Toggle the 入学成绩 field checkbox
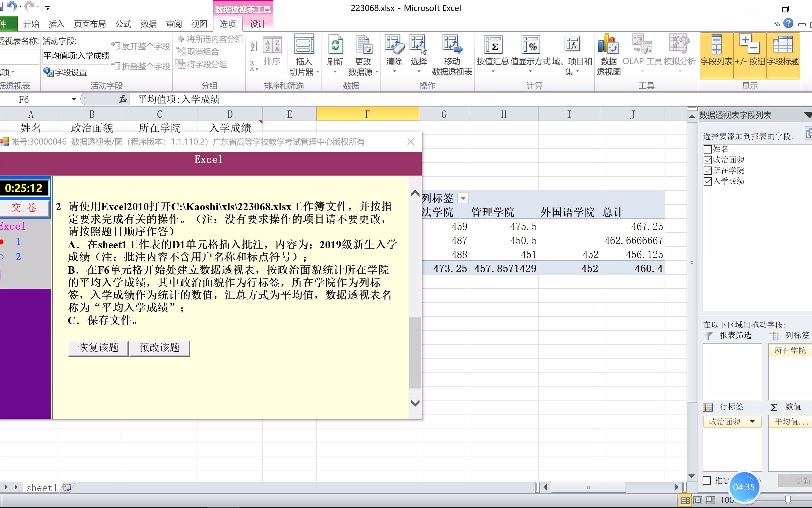Screen dimensions: 812x508 707,181
